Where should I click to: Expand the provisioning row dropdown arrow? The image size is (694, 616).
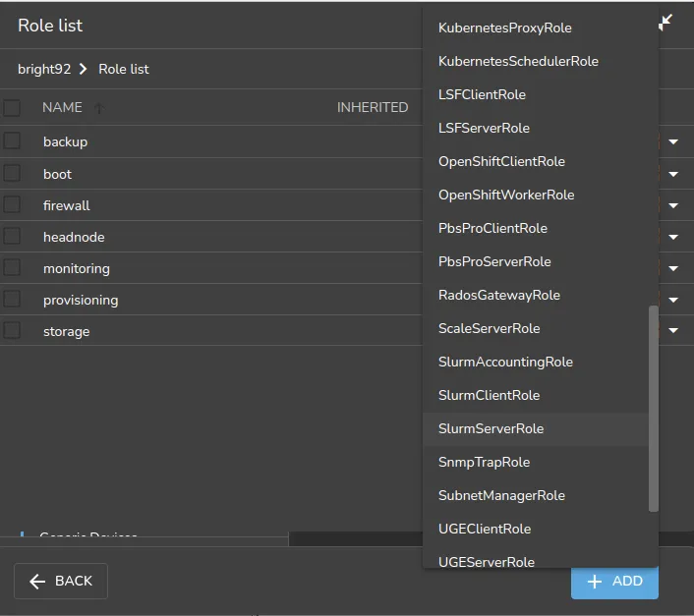click(673, 300)
